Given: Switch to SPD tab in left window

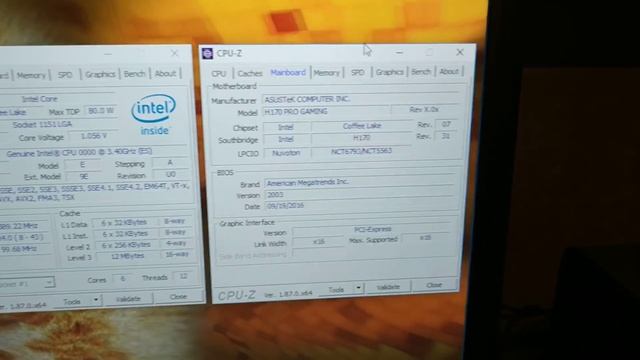Looking at the screenshot, I should pyautogui.click(x=65, y=75).
